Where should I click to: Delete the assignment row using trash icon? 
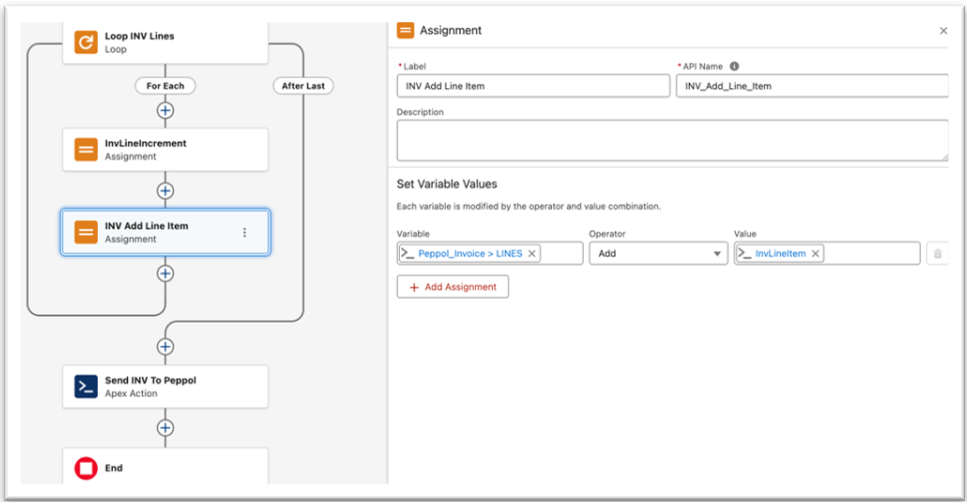pos(937,254)
